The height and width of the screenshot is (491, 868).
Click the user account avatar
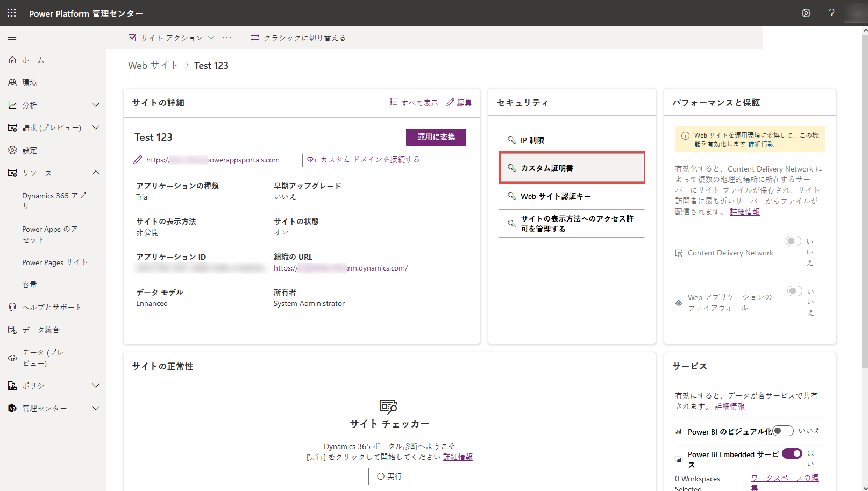[856, 13]
